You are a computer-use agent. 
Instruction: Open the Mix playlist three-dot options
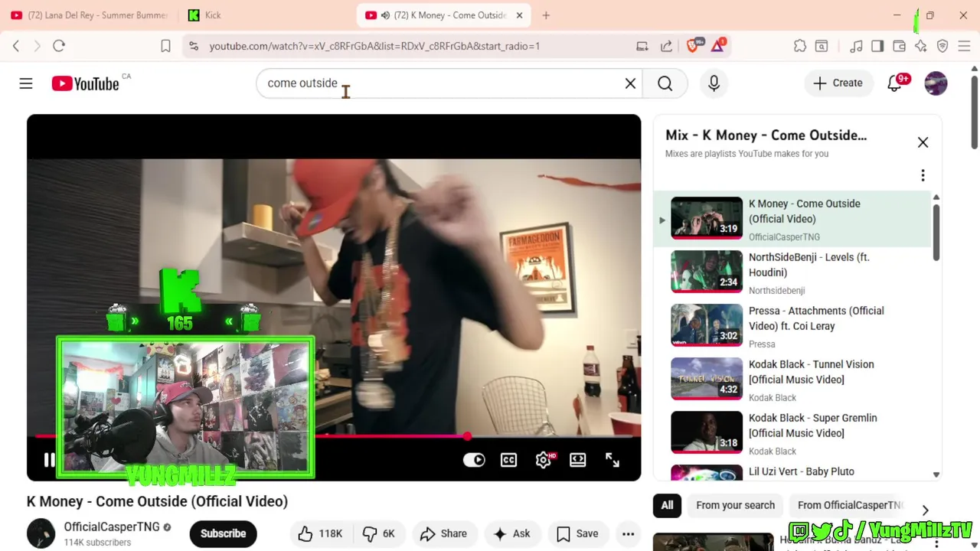[x=923, y=175]
